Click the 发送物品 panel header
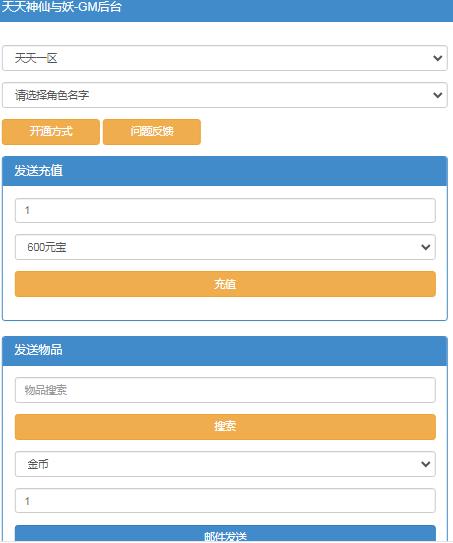 click(225, 351)
